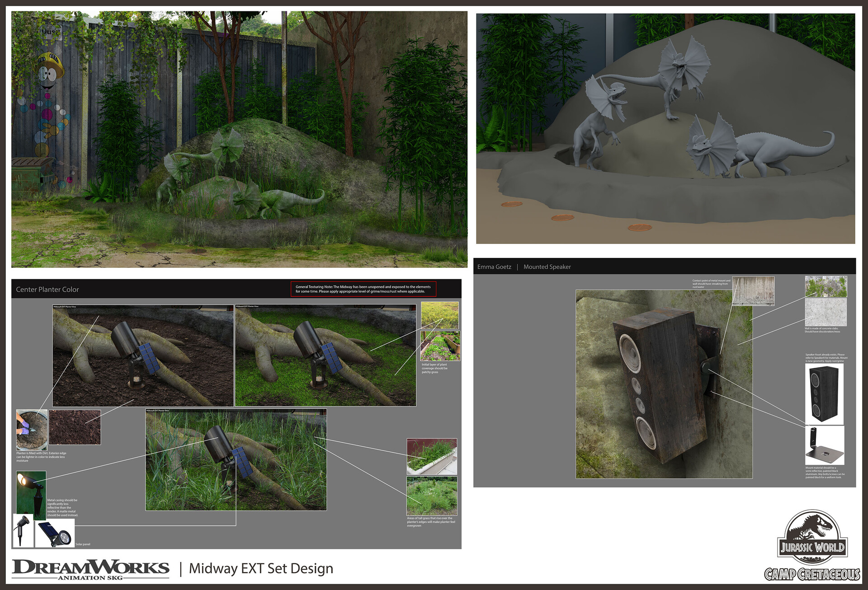Image resolution: width=868 pixels, height=590 pixels.
Task: Click the 'Midway EXT Set Design' title
Action: (261, 568)
